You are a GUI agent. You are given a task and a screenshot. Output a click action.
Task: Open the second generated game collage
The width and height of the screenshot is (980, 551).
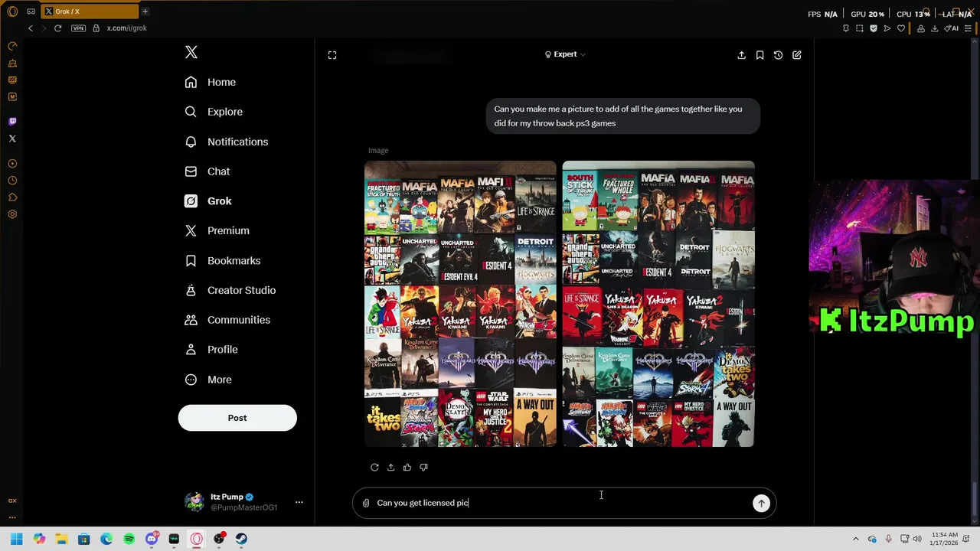click(658, 304)
